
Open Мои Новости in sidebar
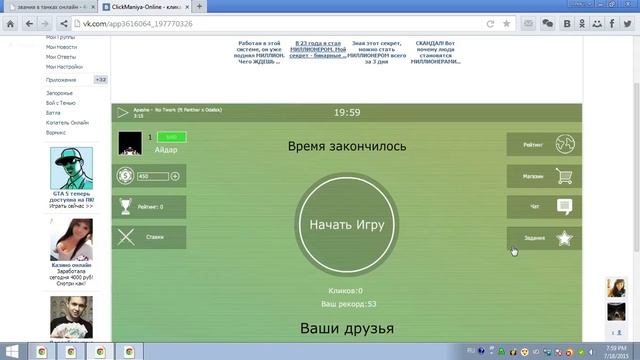(61, 47)
